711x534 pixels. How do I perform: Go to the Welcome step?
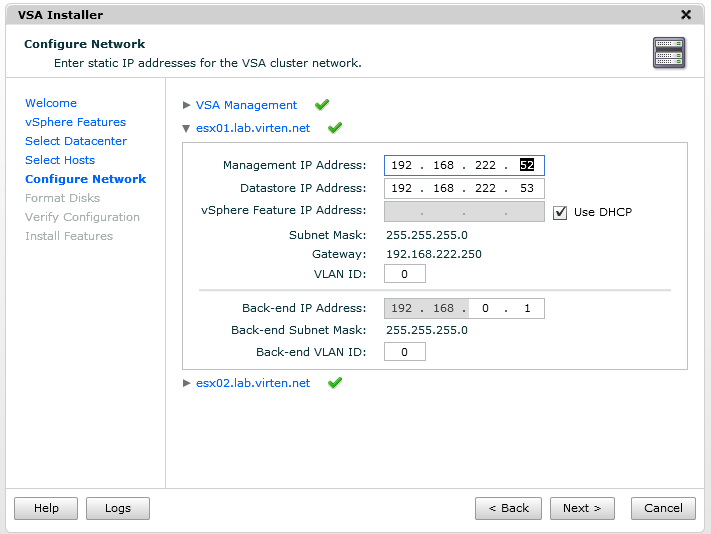click(51, 103)
